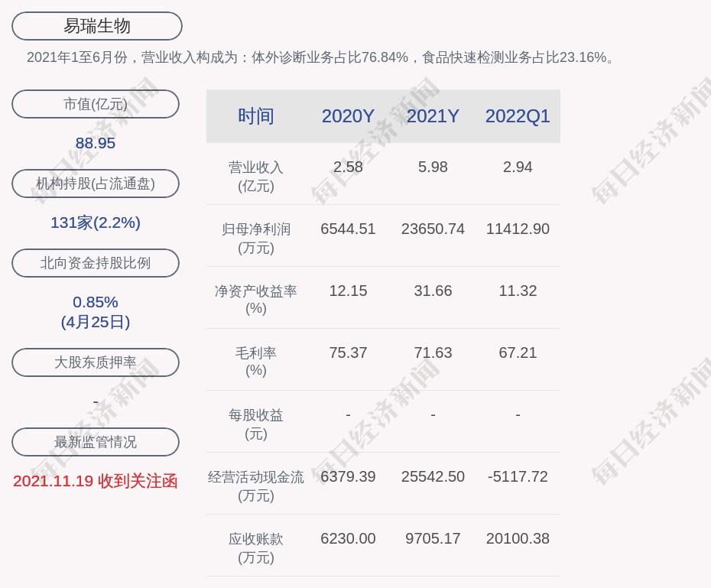The image size is (711, 588).
Task: Click the 0.85% northbound holding value
Action: [x=96, y=302]
